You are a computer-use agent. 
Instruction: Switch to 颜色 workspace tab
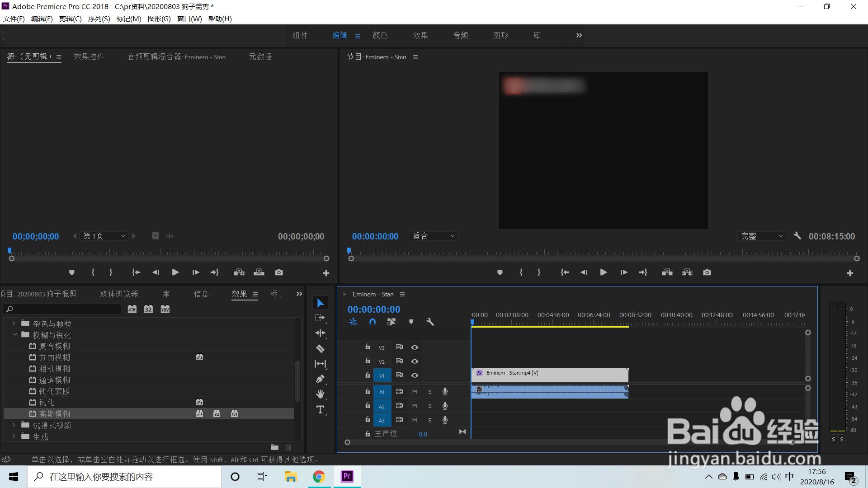click(x=380, y=35)
